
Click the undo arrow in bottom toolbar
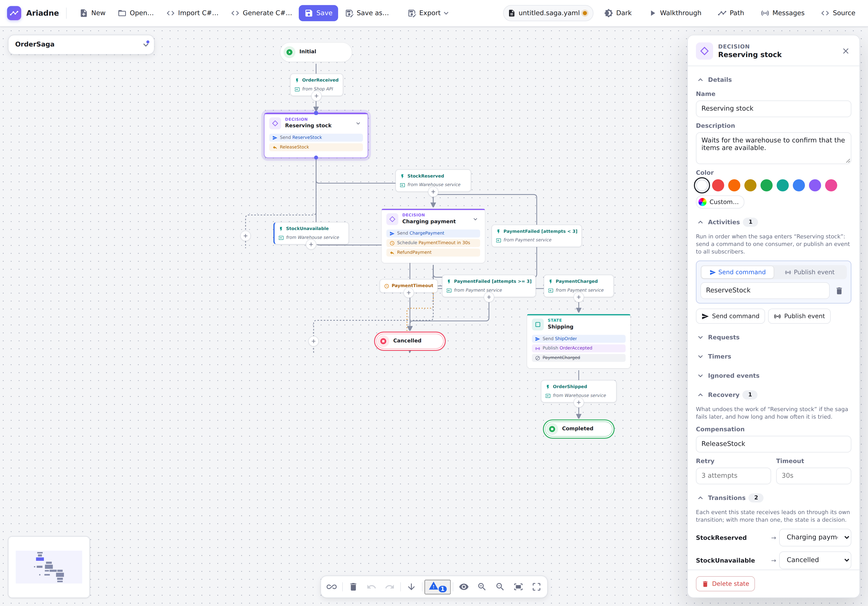[371, 587]
